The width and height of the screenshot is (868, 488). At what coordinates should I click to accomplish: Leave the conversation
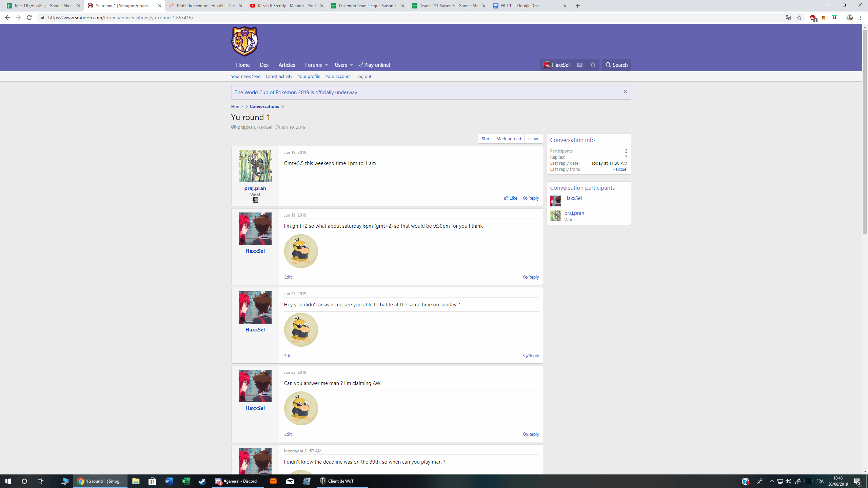click(x=533, y=139)
